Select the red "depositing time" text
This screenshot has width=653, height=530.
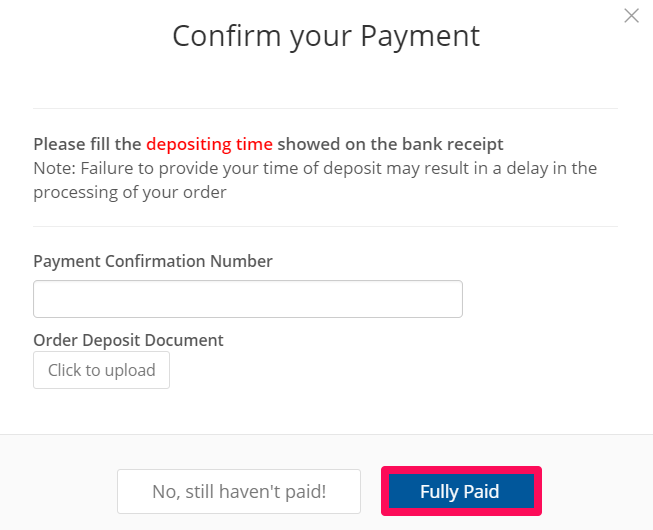[209, 144]
